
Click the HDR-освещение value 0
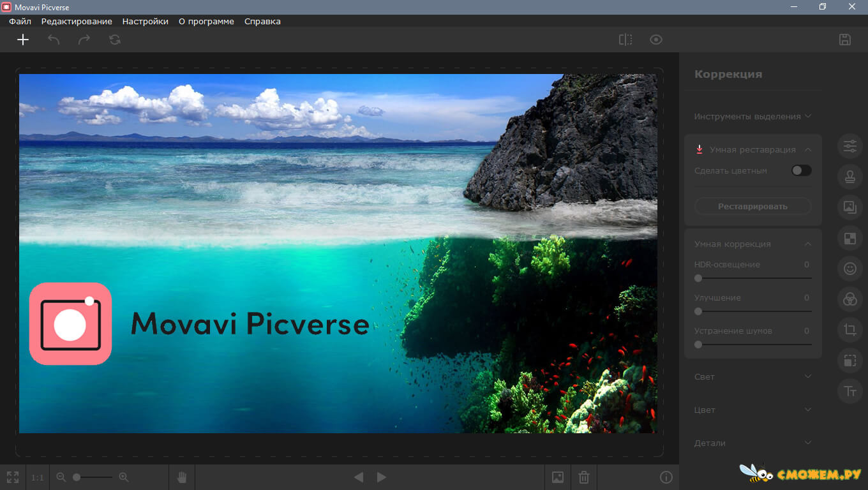807,264
